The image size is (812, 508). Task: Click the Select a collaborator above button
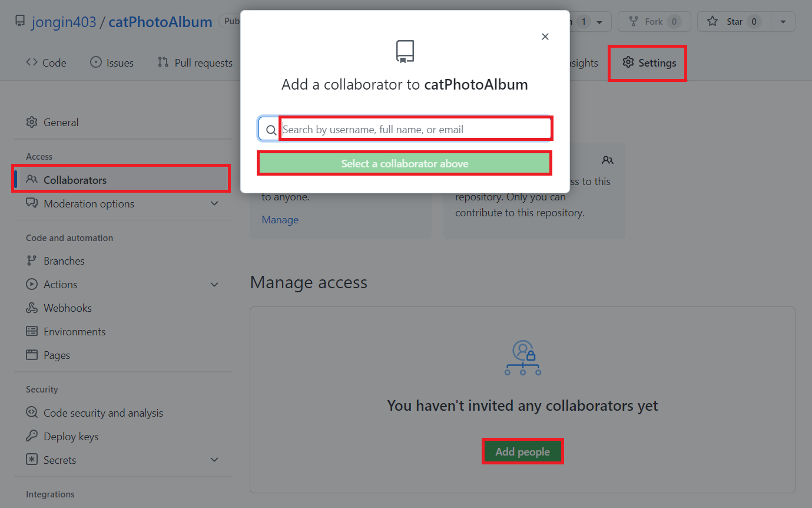[405, 163]
